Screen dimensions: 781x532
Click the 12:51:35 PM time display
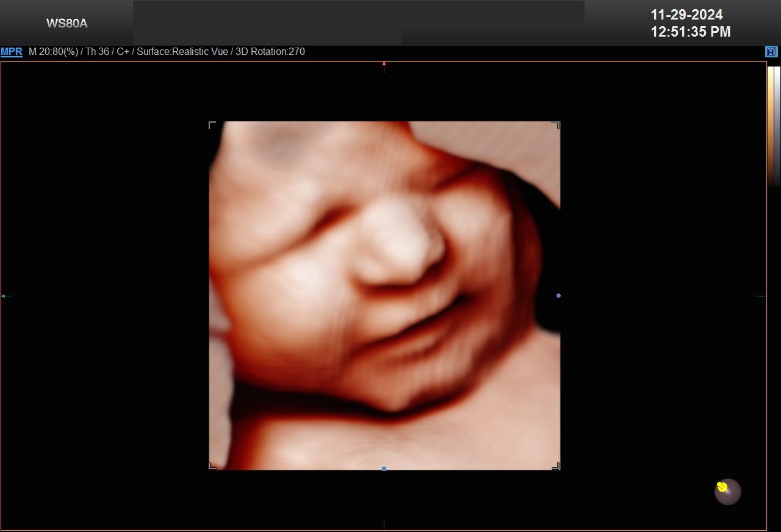[690, 32]
